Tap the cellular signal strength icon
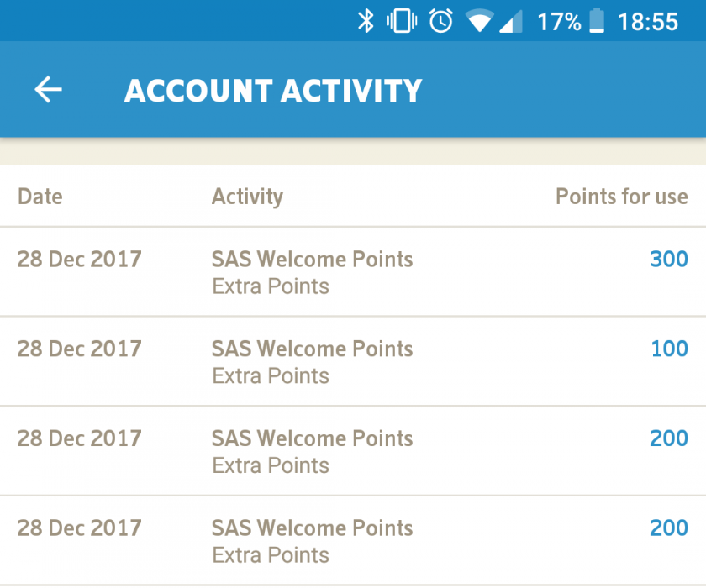 click(x=510, y=21)
